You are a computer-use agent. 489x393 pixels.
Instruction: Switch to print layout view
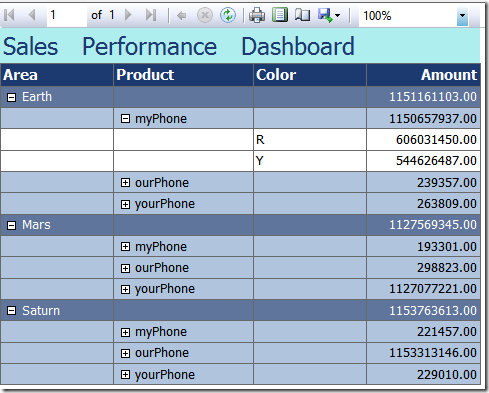280,15
